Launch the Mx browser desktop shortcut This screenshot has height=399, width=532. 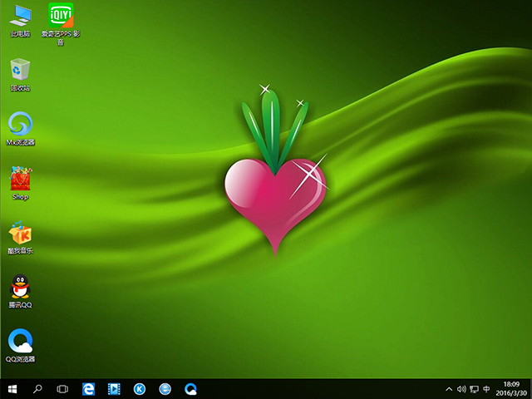(21, 127)
